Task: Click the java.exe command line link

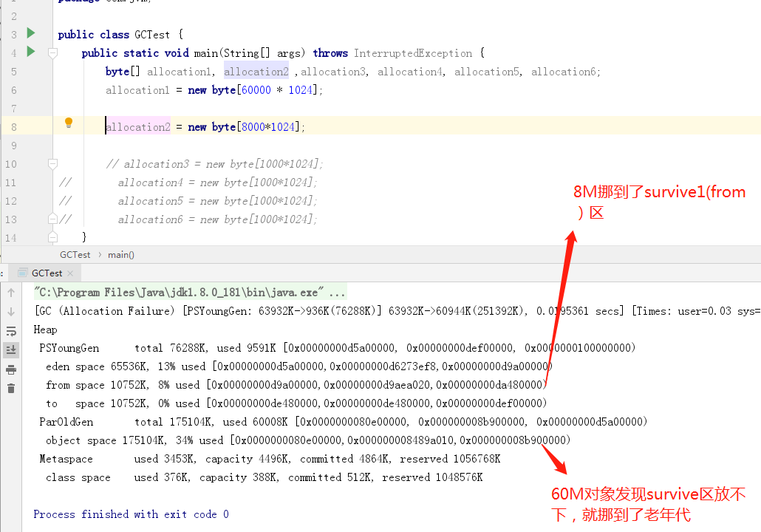Action: pyautogui.click(x=190, y=292)
